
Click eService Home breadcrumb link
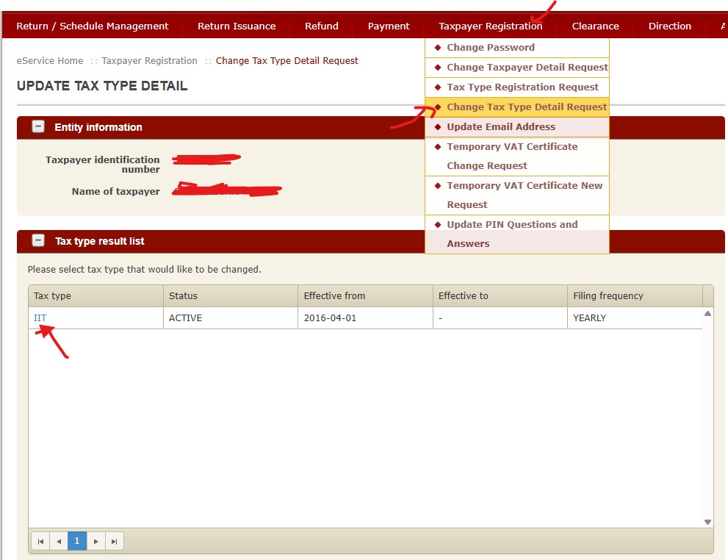coord(50,61)
